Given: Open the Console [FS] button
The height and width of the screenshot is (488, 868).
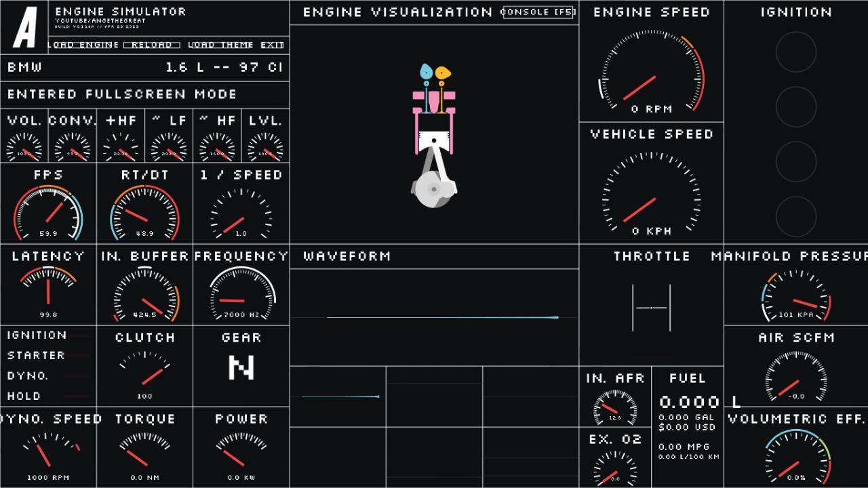Looking at the screenshot, I should coord(538,12).
